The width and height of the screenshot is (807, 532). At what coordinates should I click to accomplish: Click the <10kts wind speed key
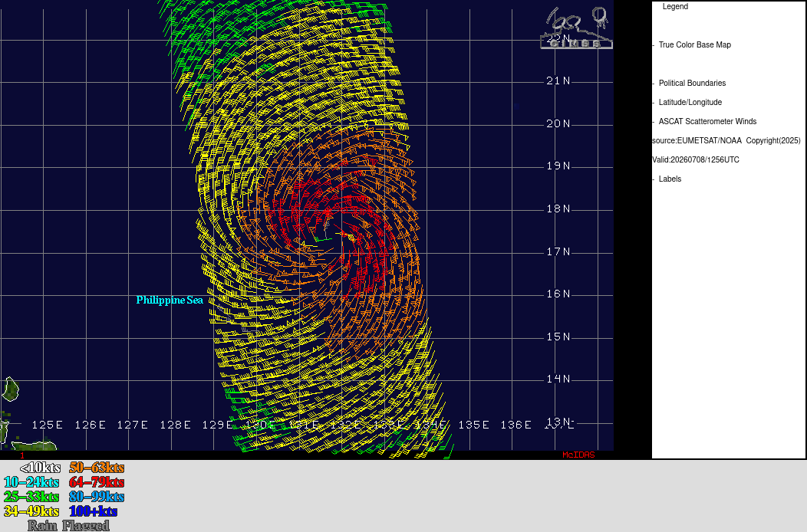(x=40, y=468)
